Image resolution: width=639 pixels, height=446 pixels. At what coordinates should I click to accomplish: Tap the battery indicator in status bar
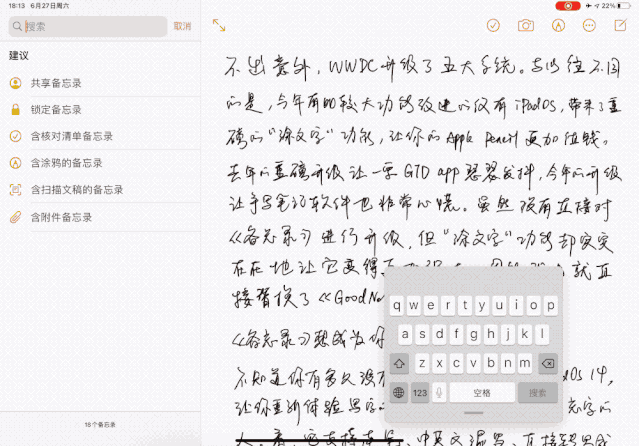624,6
